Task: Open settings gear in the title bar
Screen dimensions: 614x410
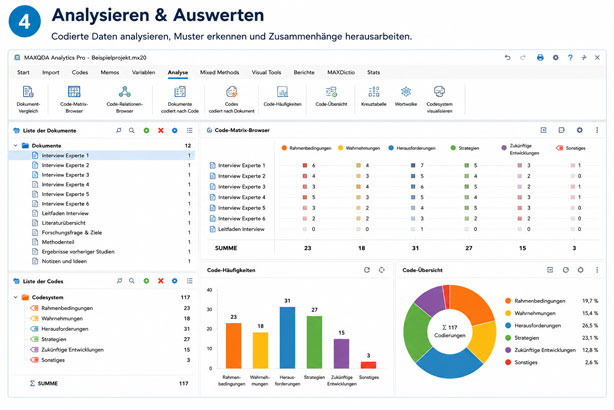Action: click(555, 58)
